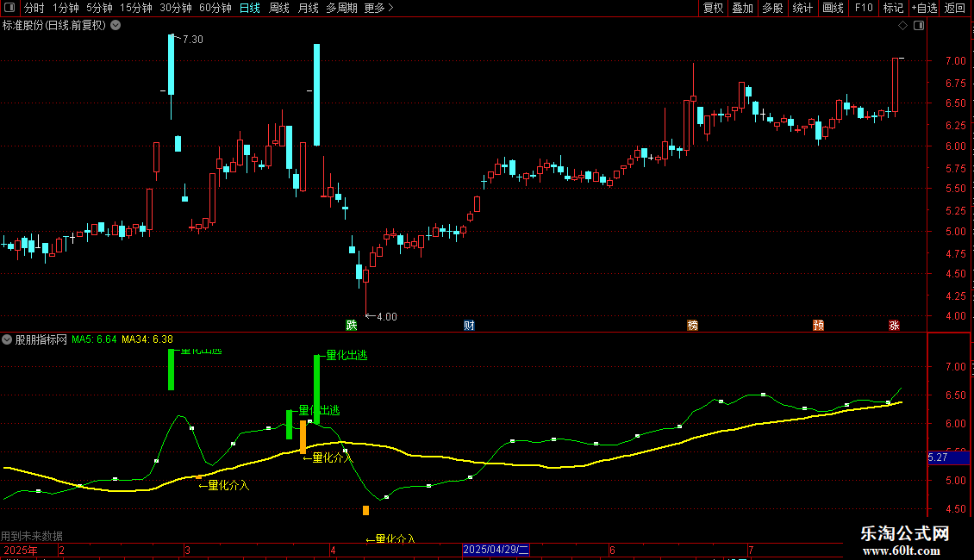Click month 4 on the timeline

coord(333,550)
